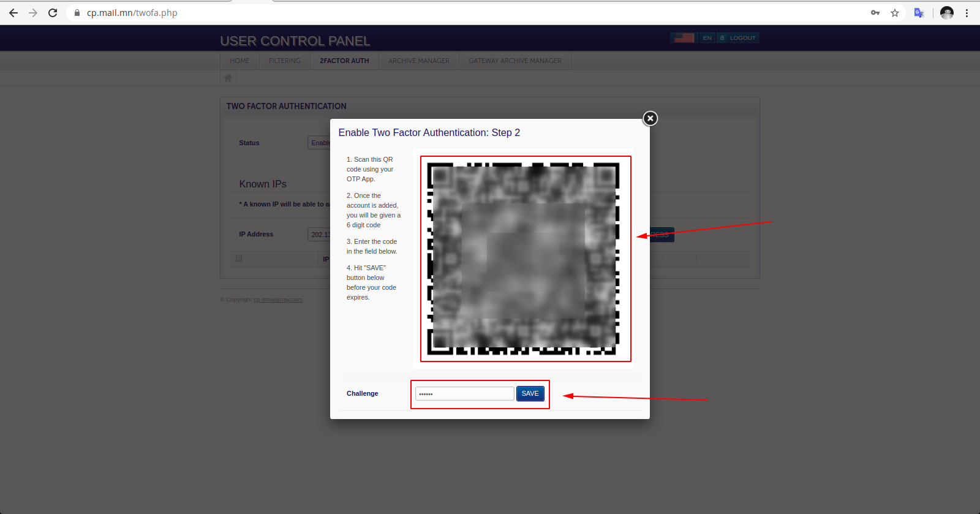Open the Chrome three-dot menu
980x514 pixels.
pos(967,13)
